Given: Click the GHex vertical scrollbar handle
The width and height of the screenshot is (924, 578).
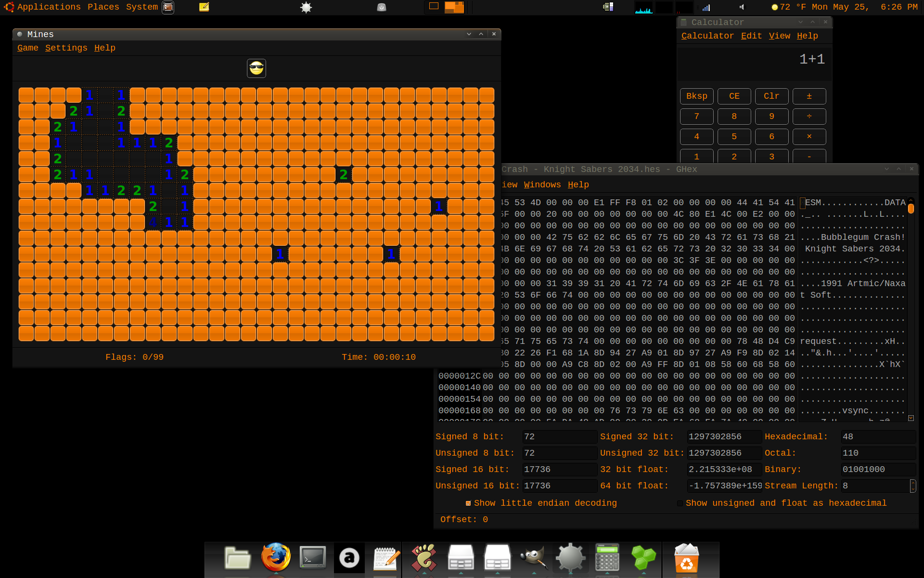Looking at the screenshot, I should (x=911, y=209).
